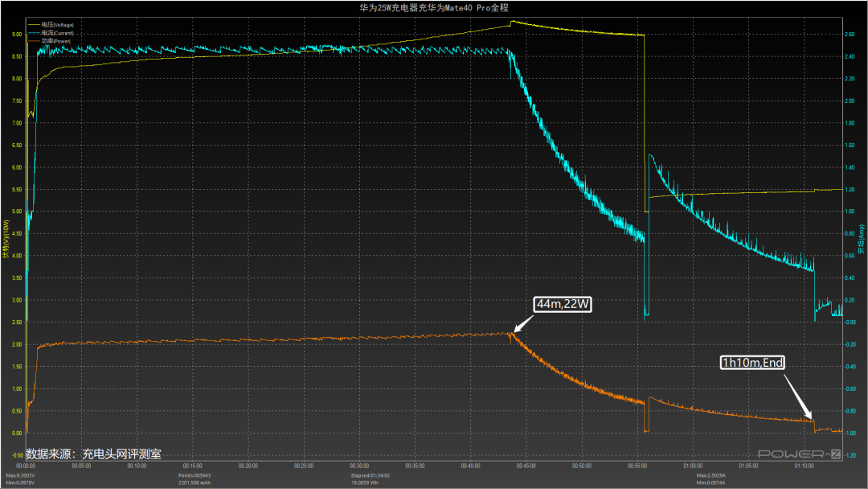Click the 3.50 tick on the voltage axis

click(17, 278)
